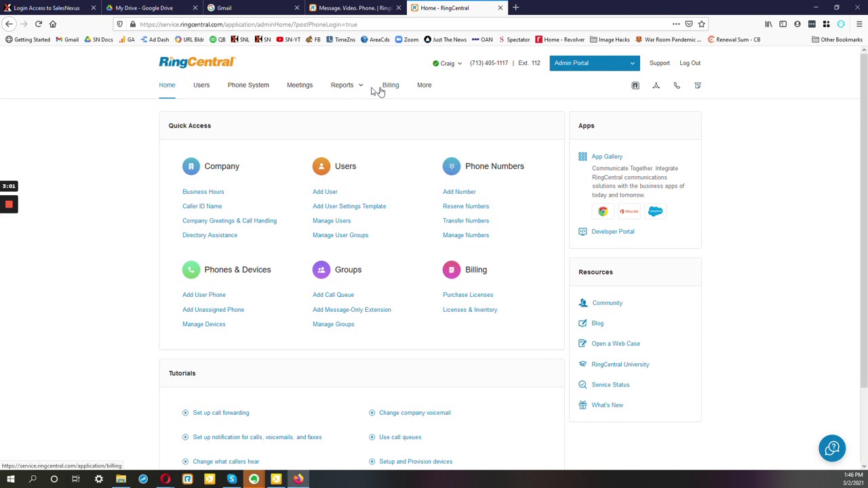The image size is (868, 488).
Task: Click the RingCentral University cap icon
Action: point(583,365)
